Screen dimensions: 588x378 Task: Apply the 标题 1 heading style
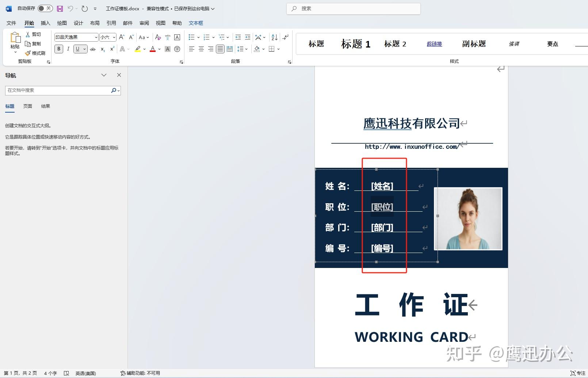coord(355,44)
